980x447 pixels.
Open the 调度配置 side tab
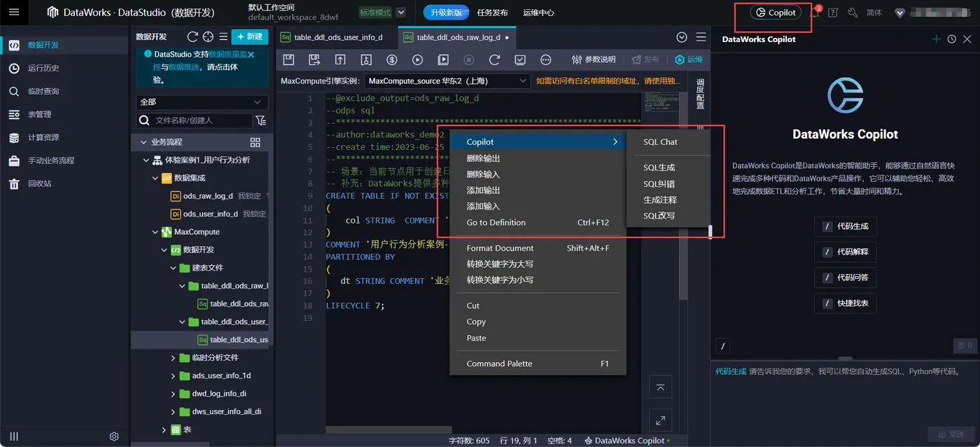(x=700, y=95)
